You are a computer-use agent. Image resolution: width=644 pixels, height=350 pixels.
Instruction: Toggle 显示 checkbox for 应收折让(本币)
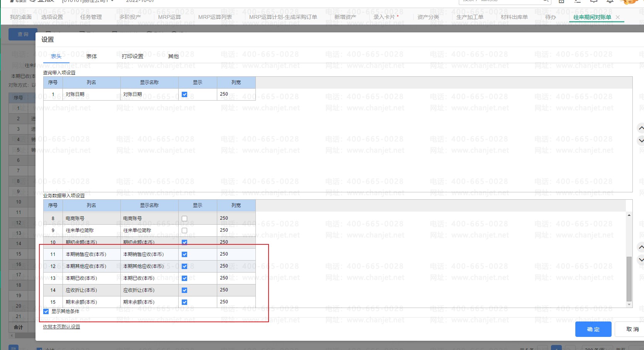click(184, 290)
